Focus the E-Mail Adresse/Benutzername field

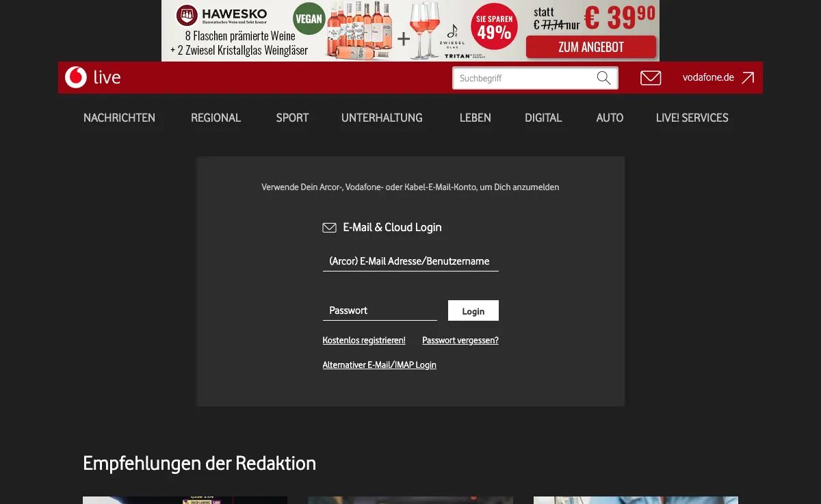click(x=410, y=261)
